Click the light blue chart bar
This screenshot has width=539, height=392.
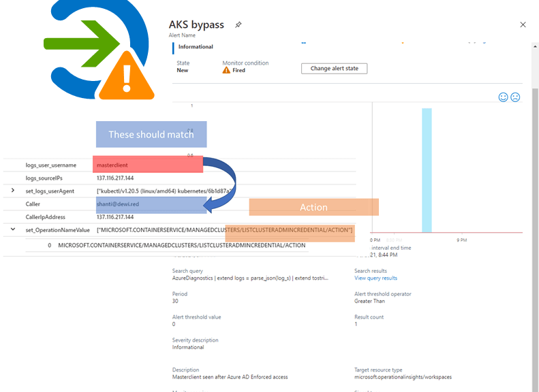(427, 170)
